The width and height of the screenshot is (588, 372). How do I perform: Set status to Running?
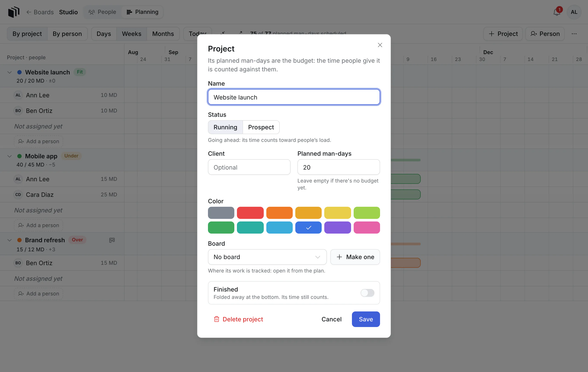tap(225, 127)
